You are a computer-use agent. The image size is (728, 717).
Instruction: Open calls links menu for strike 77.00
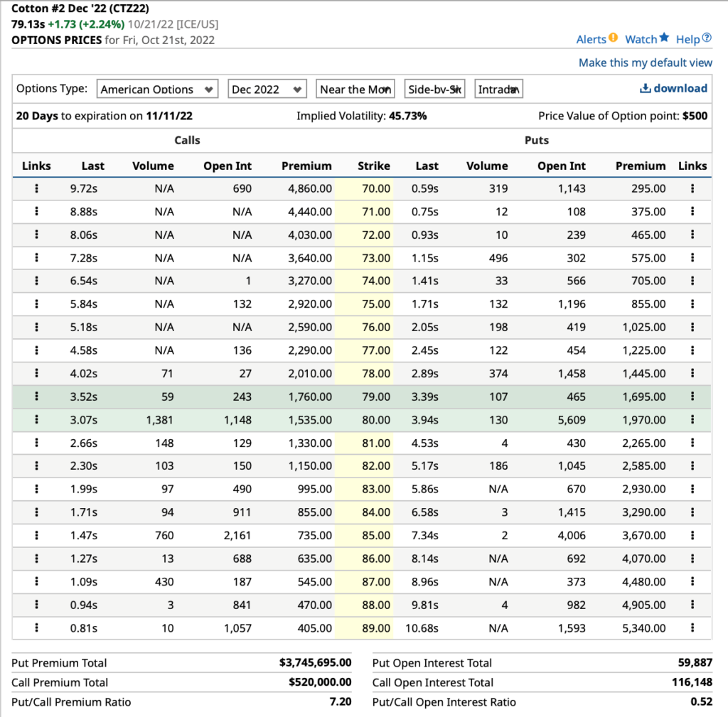[x=37, y=350]
